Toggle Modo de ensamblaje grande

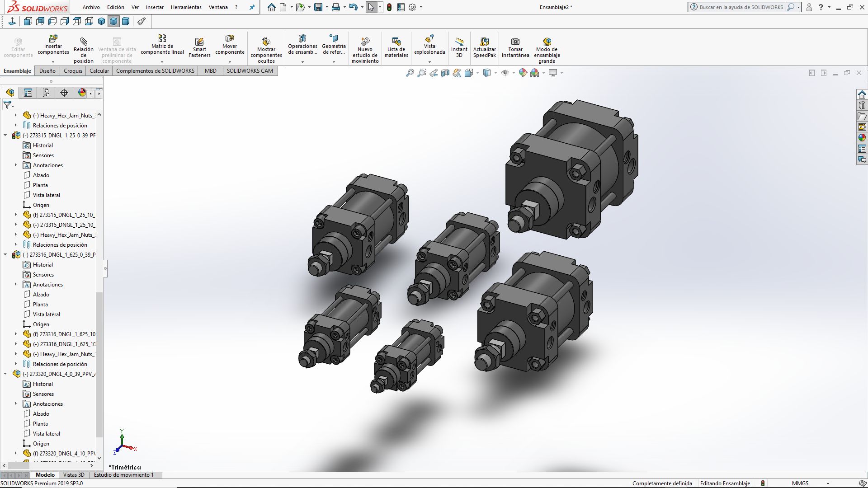click(x=547, y=42)
